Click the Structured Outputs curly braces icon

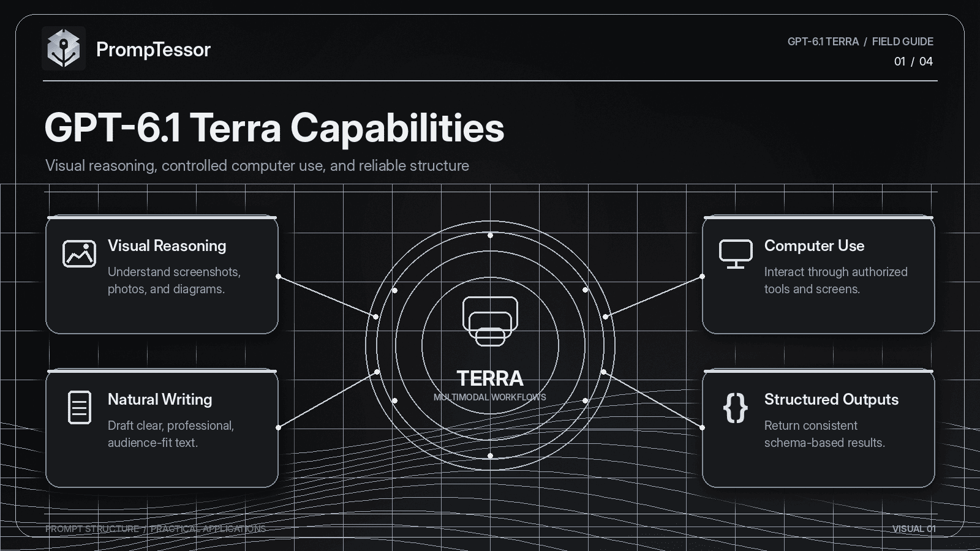(736, 407)
